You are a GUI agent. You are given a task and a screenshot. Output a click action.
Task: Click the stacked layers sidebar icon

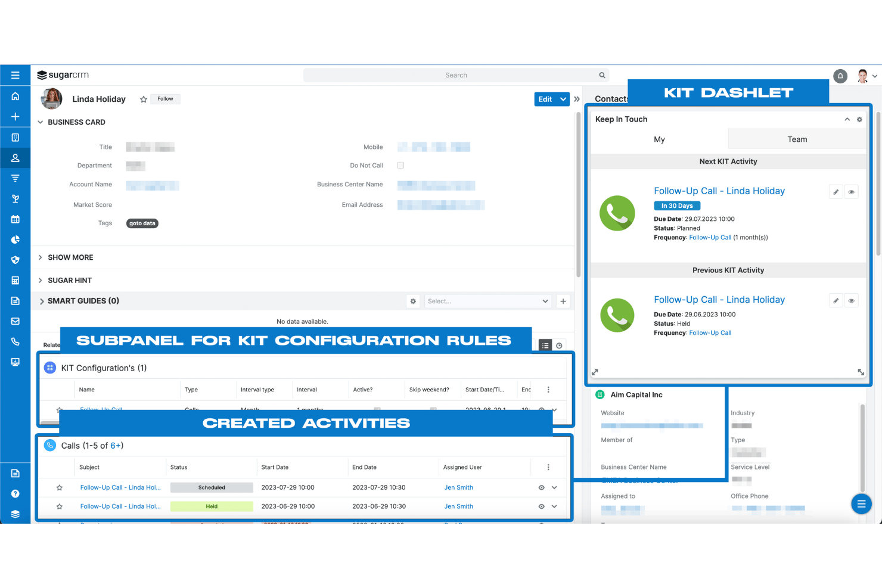(x=15, y=514)
